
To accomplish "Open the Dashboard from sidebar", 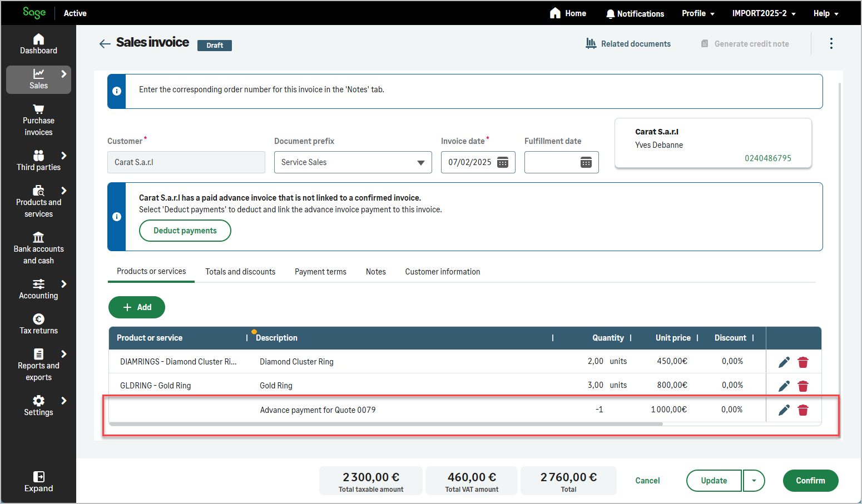I will (38, 44).
